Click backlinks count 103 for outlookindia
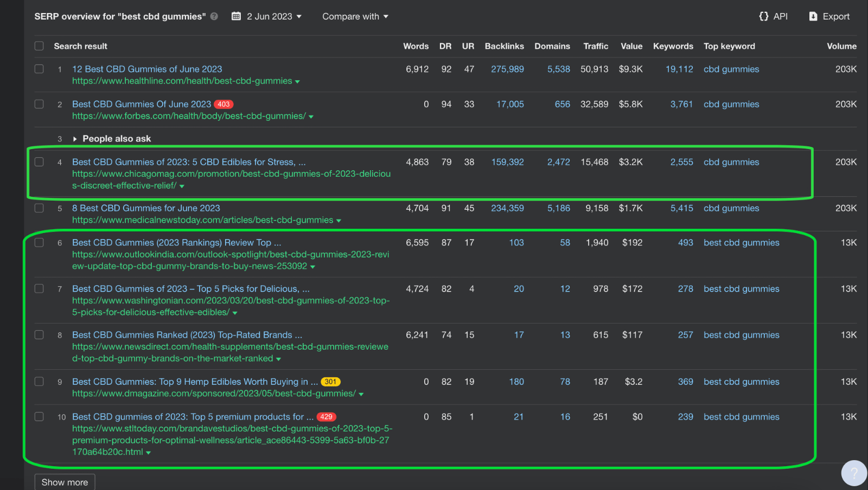This screenshot has width=868, height=490. click(x=516, y=243)
